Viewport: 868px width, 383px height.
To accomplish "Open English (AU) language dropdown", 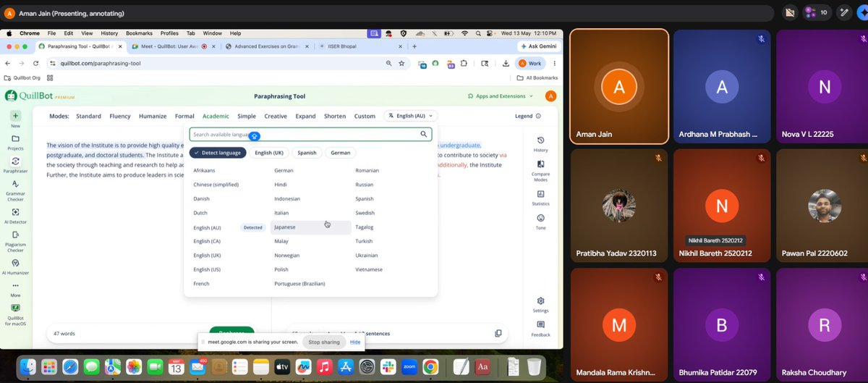I will [x=411, y=116].
